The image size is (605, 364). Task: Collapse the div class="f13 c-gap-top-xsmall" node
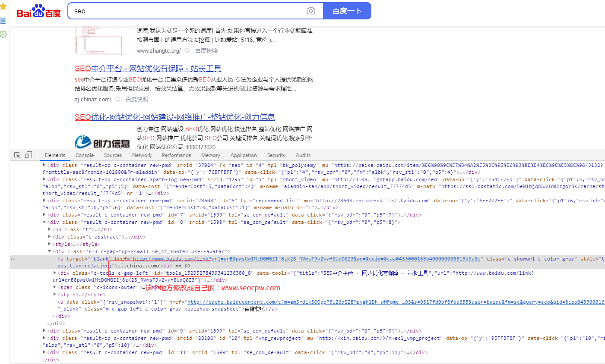(x=50, y=251)
